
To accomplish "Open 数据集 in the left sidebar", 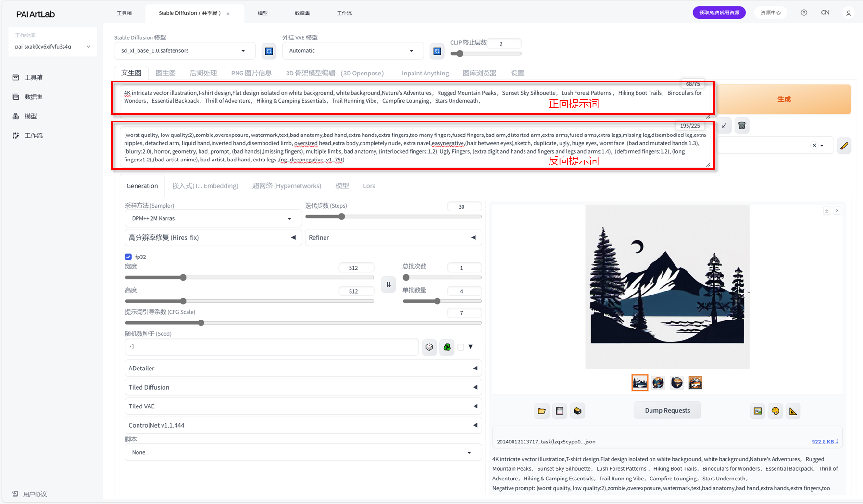I will [x=28, y=97].
